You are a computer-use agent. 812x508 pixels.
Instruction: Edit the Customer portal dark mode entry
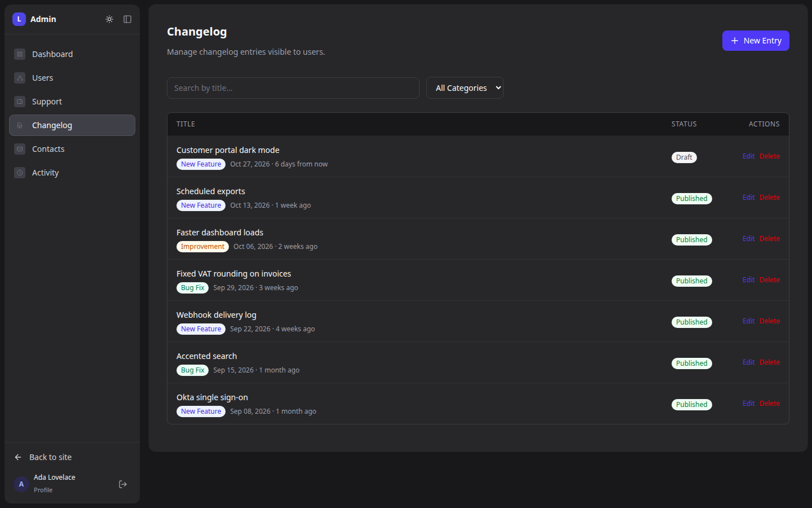pos(748,156)
